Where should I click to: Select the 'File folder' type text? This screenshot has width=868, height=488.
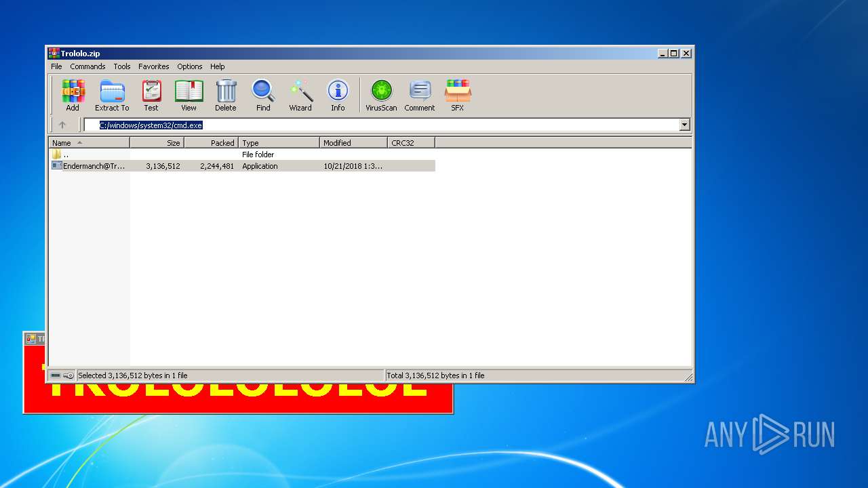tap(258, 155)
